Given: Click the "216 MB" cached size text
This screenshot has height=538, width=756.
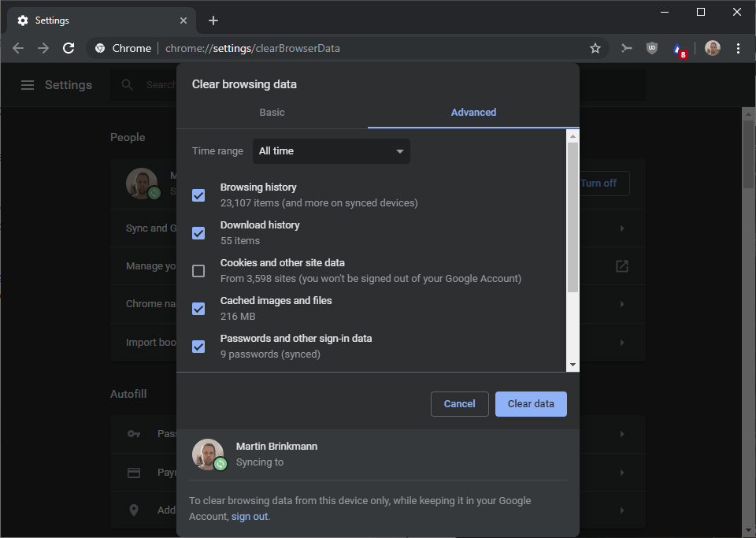Looking at the screenshot, I should coord(238,316).
